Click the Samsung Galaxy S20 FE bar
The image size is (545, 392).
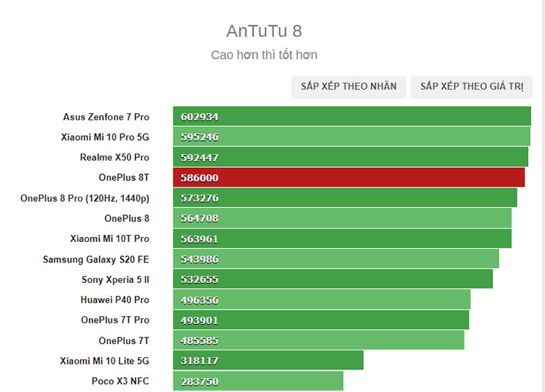pyautogui.click(x=335, y=259)
